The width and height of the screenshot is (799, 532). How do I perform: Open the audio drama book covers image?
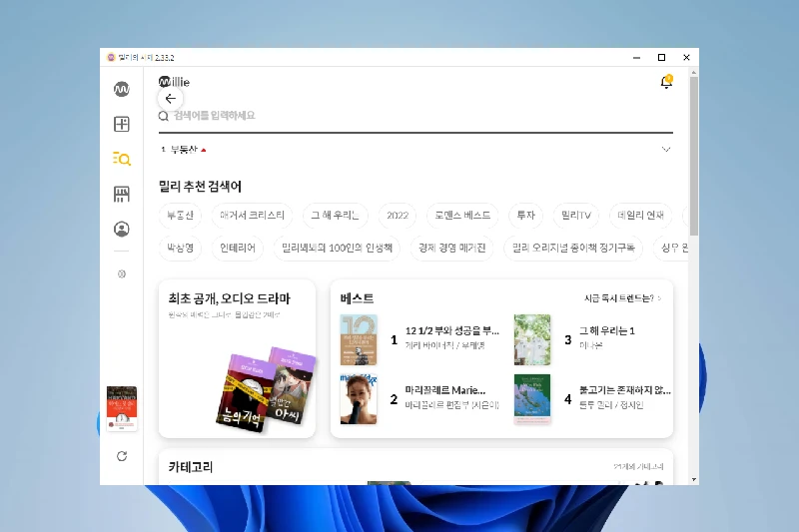tap(266, 389)
